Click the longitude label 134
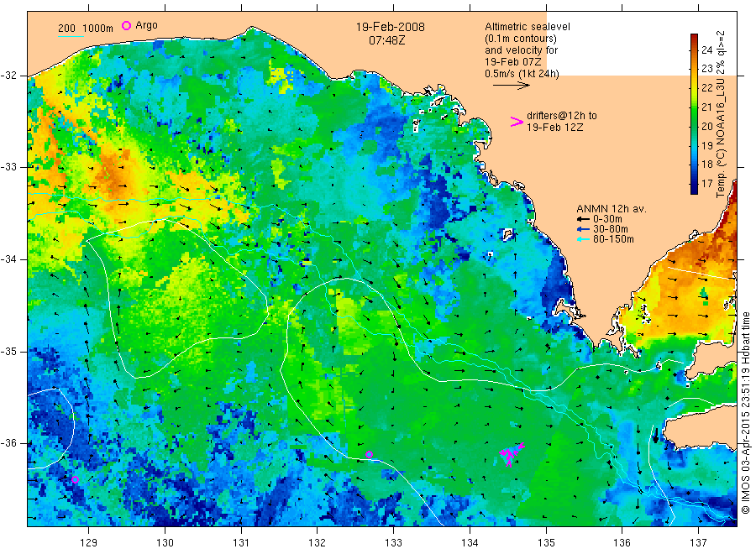Viewport: 756px width, 554px height. click(470, 543)
